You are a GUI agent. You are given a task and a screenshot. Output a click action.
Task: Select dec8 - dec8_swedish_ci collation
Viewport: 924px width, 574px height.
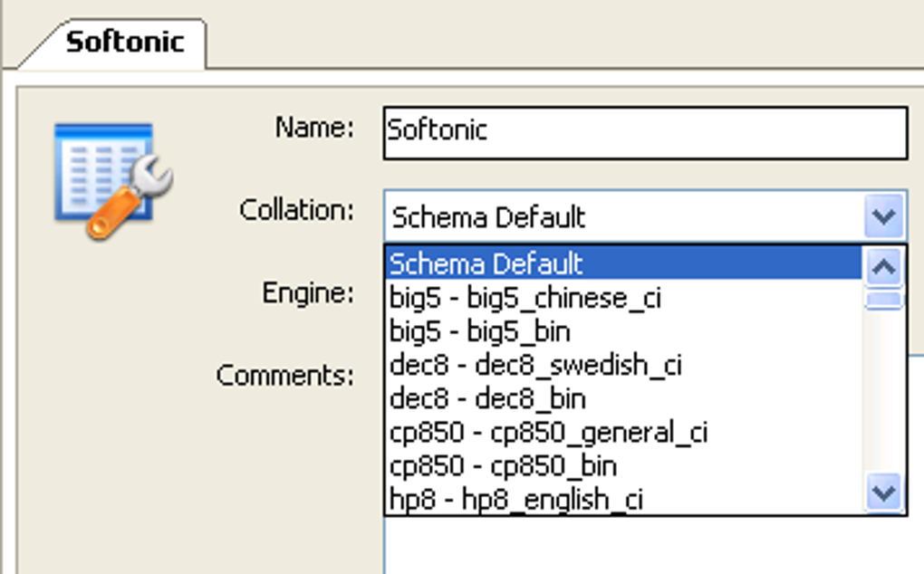coord(623,365)
